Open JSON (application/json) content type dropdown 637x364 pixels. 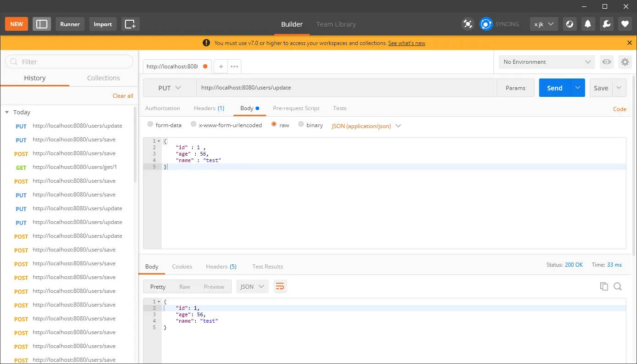pos(366,126)
